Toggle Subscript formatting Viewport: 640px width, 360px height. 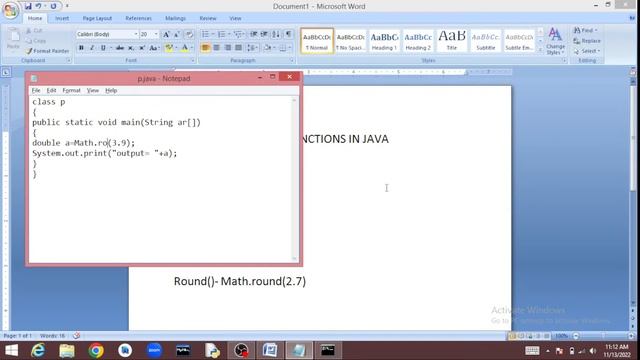[x=131, y=48]
